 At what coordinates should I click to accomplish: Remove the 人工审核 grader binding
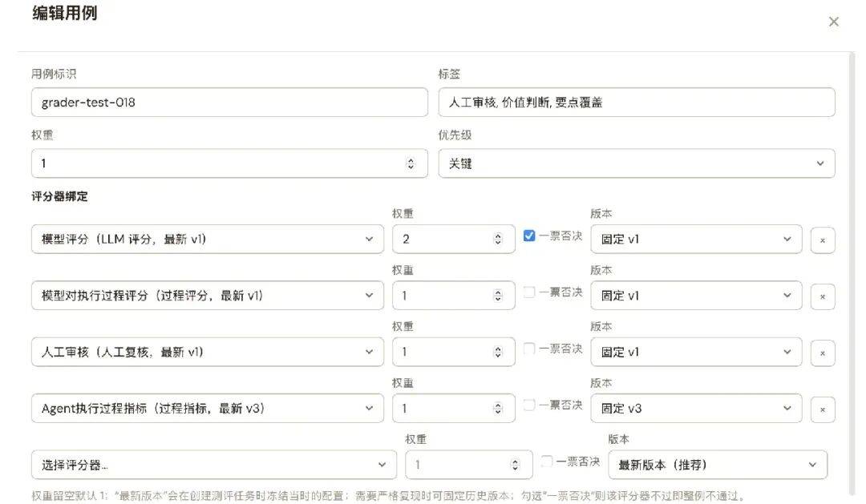tap(823, 353)
